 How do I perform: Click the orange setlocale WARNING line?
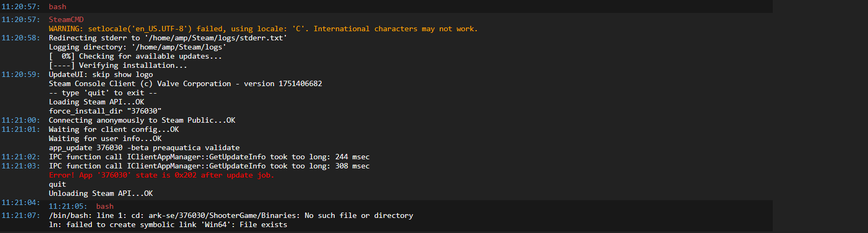coord(263,29)
